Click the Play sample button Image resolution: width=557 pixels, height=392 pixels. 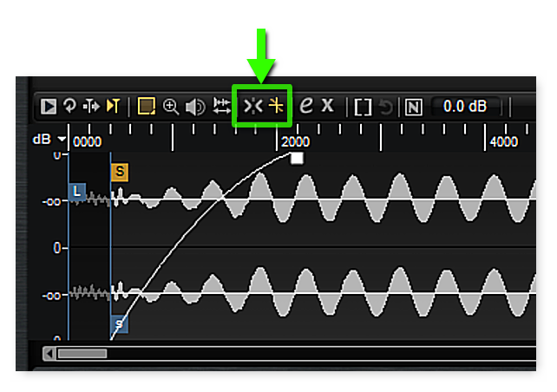49,106
